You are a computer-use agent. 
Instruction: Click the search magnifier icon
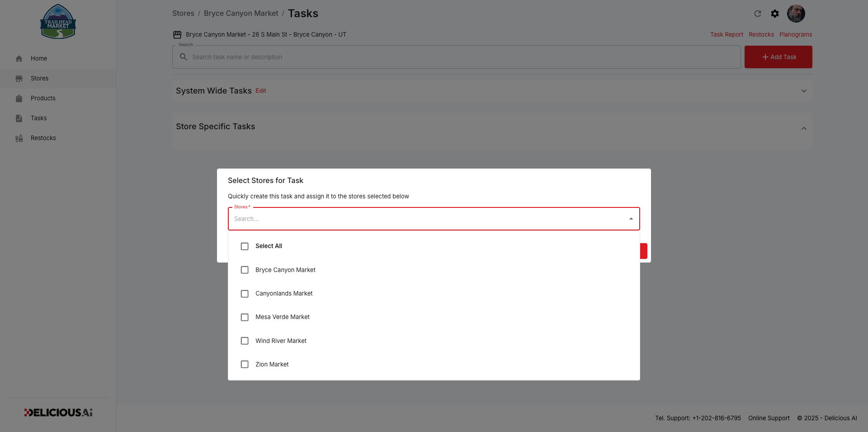(184, 57)
